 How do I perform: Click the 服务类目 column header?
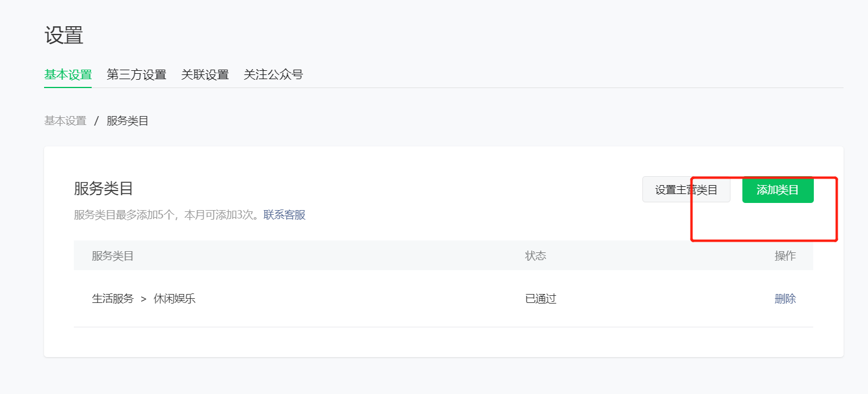click(113, 256)
